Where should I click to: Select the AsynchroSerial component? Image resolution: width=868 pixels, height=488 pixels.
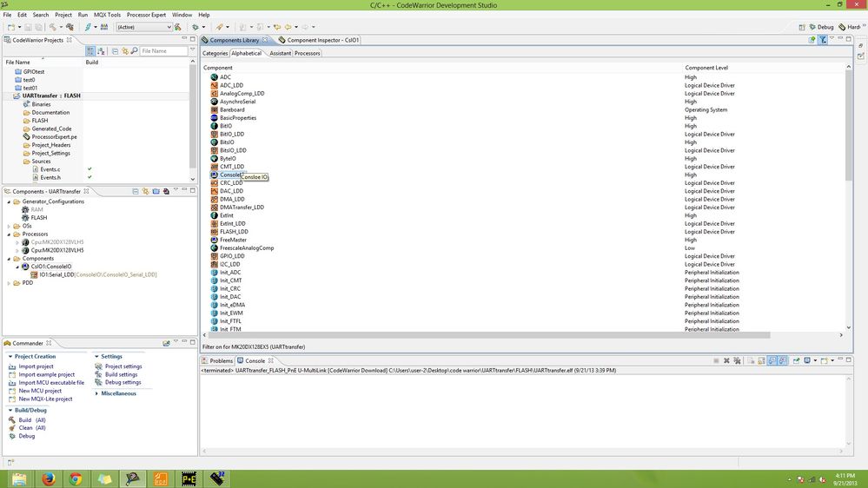tap(237, 102)
